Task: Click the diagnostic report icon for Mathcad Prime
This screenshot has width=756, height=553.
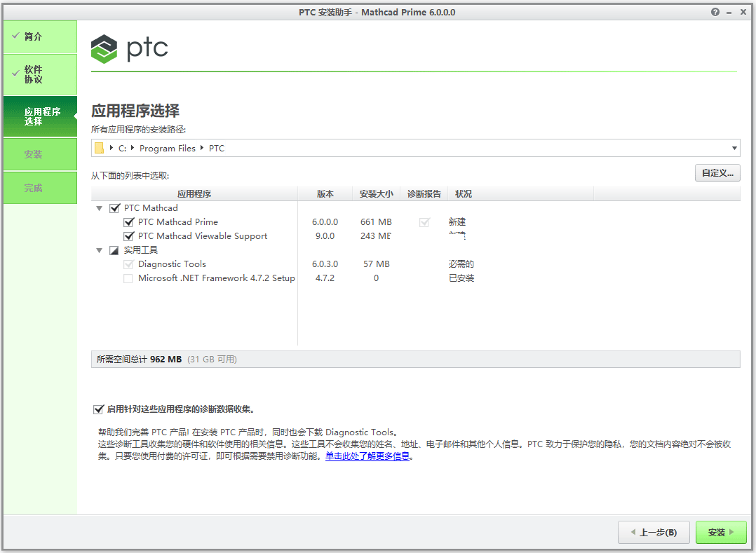Action: tap(424, 222)
